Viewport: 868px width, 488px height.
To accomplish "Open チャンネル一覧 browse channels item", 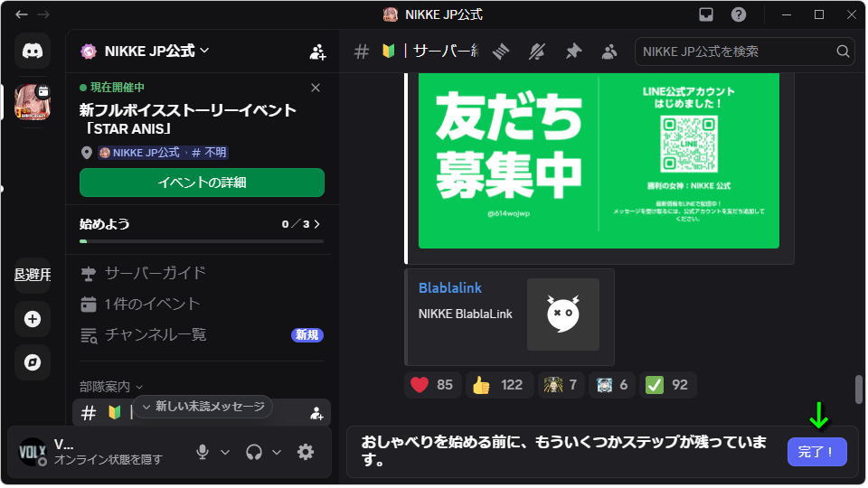I will pyautogui.click(x=155, y=334).
